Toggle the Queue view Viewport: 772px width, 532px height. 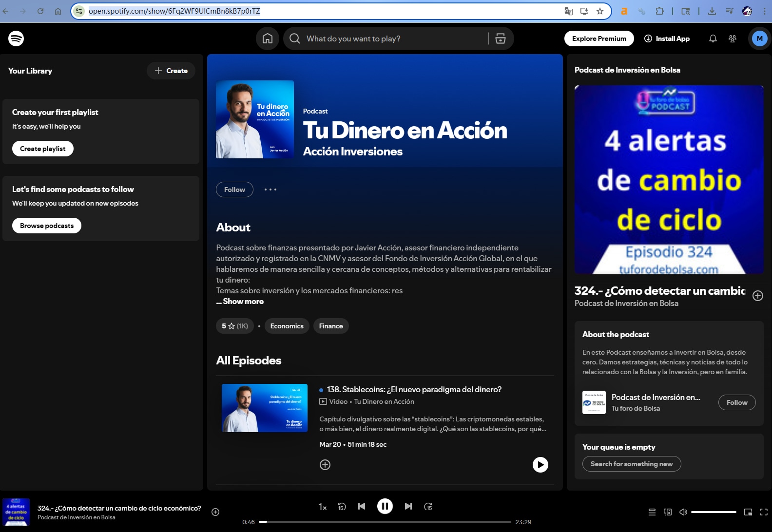point(652,512)
